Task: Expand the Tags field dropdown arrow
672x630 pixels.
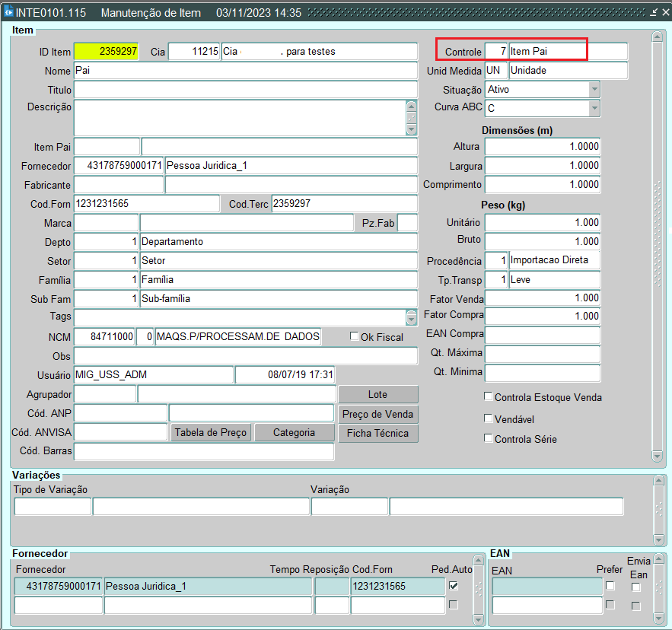Action: 412,317
